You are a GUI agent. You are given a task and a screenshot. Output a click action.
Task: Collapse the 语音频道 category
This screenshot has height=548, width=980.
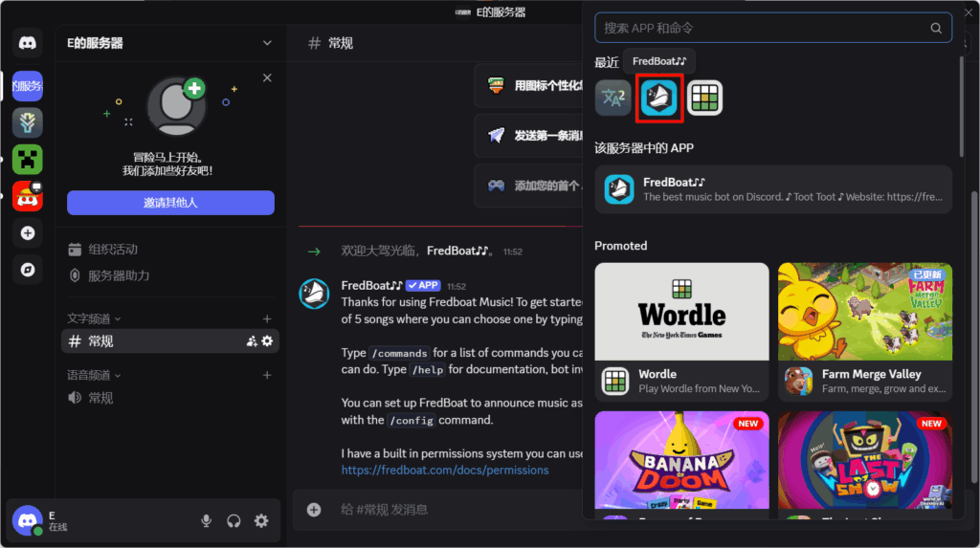click(x=94, y=375)
